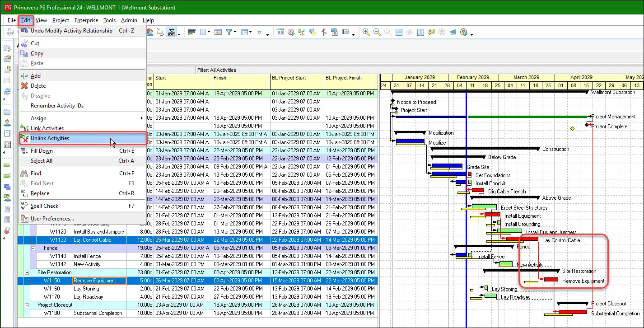
Task: Click the Print icon in toolbar
Action: (x=9, y=32)
